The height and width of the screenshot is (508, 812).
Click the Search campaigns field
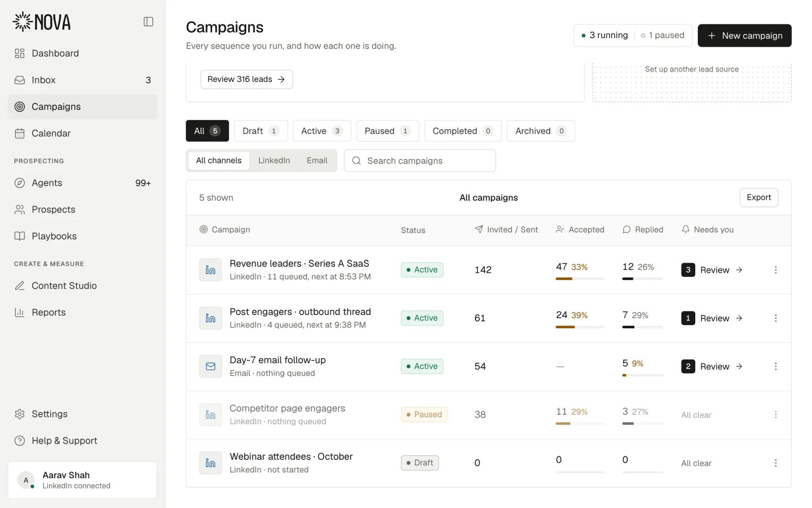pyautogui.click(x=420, y=161)
